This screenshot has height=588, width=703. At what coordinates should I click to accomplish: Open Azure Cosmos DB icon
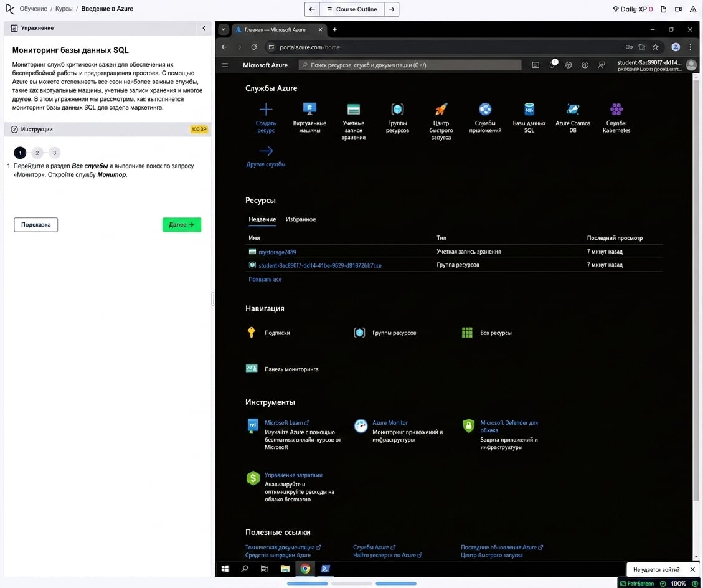(572, 109)
